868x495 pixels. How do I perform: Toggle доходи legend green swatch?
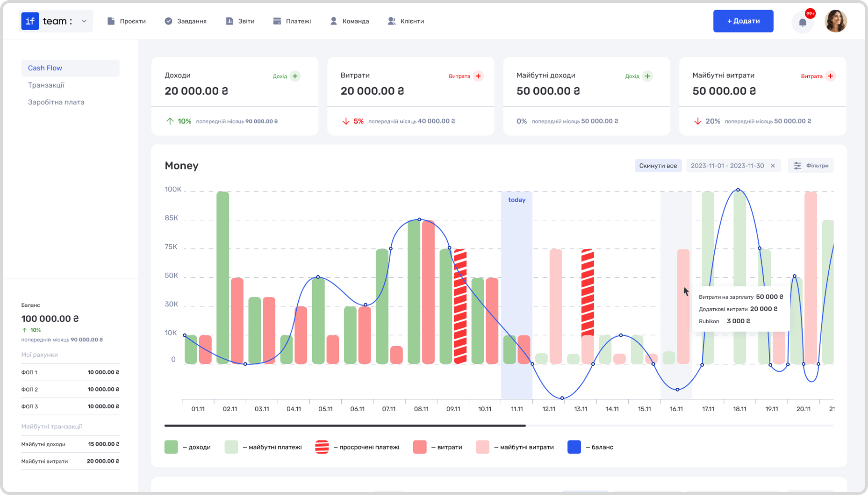point(171,447)
